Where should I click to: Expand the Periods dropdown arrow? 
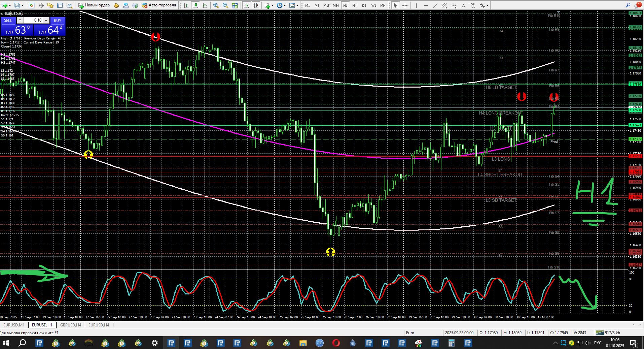click(285, 5)
